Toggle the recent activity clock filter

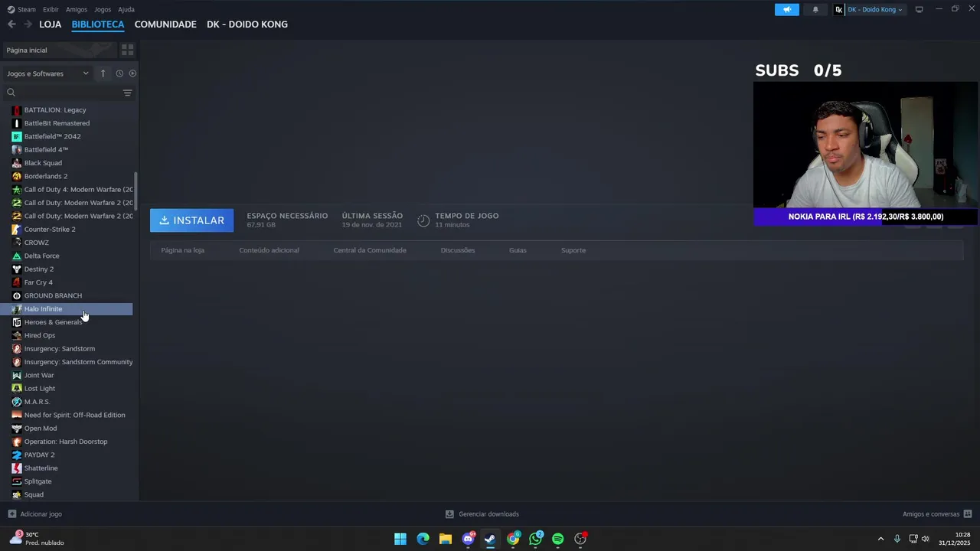[119, 73]
